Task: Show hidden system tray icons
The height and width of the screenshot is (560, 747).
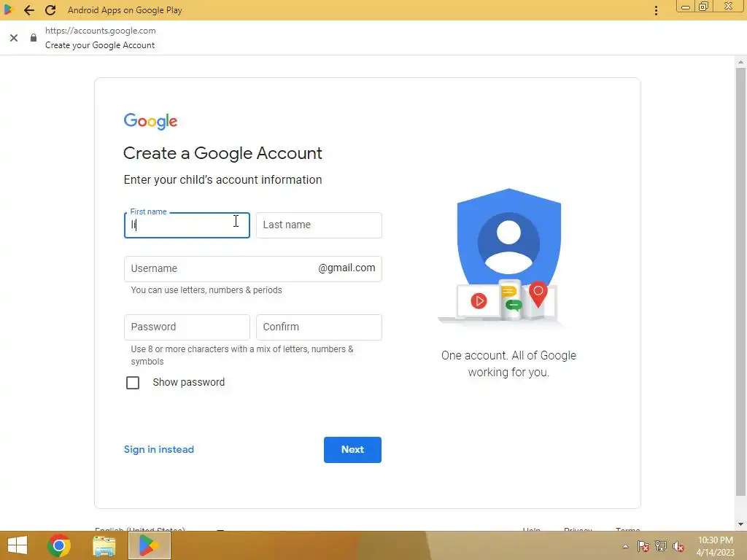Action: 625,546
